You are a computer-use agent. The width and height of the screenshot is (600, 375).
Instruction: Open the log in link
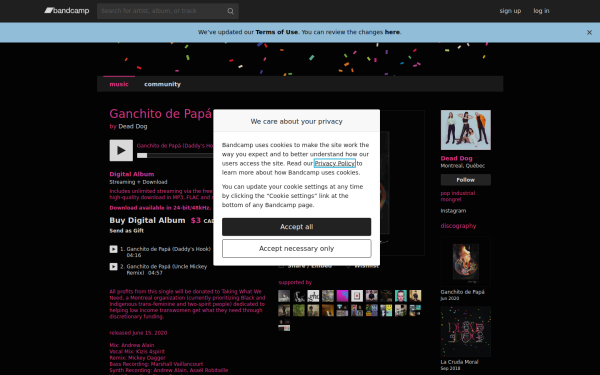pos(541,11)
